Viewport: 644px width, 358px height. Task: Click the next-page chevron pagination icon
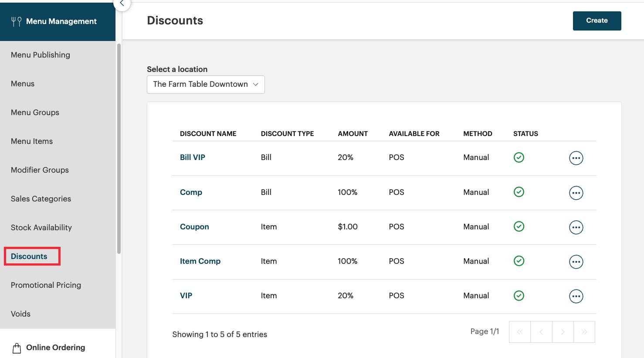click(563, 331)
